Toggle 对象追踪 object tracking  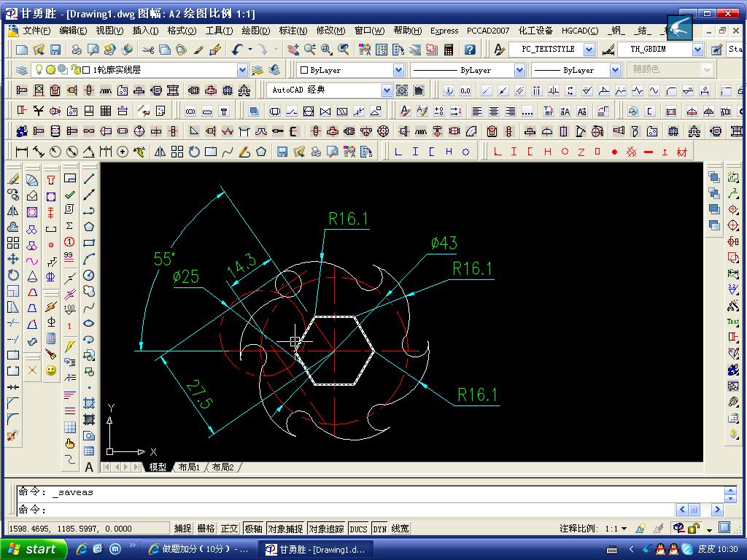click(x=326, y=529)
